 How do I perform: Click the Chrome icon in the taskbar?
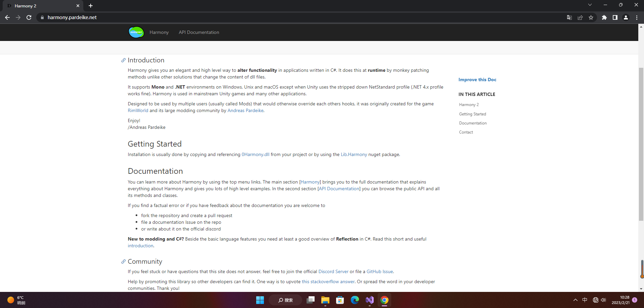(384, 300)
